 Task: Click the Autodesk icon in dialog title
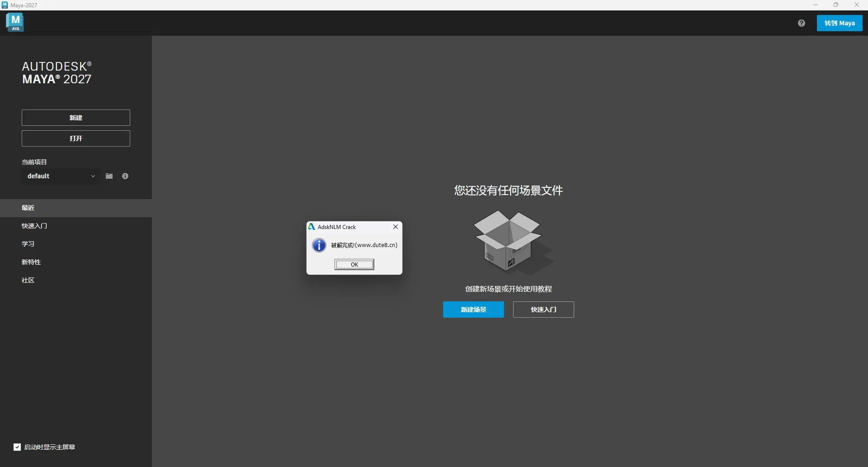pyautogui.click(x=311, y=227)
